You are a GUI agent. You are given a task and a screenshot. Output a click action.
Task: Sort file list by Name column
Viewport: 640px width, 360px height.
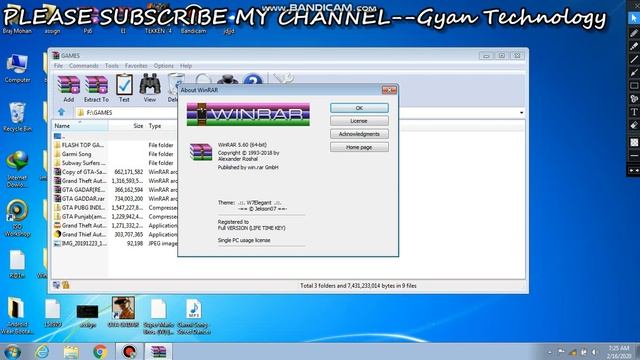coord(80,126)
